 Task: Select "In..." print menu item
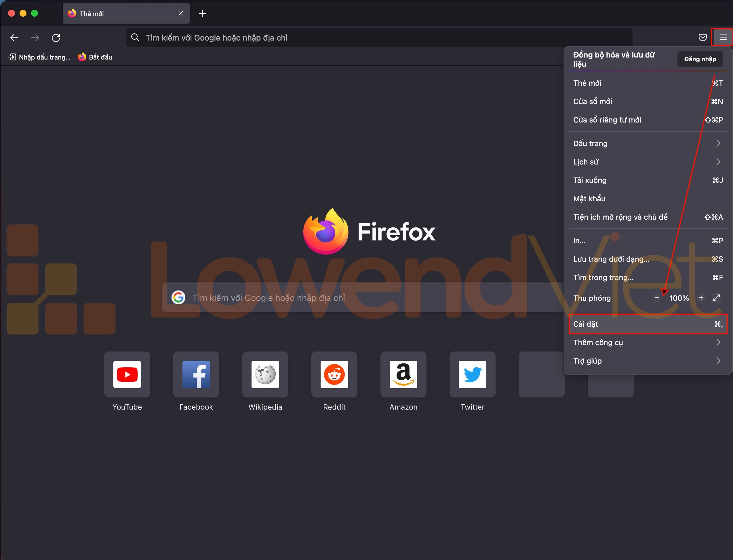coord(648,241)
